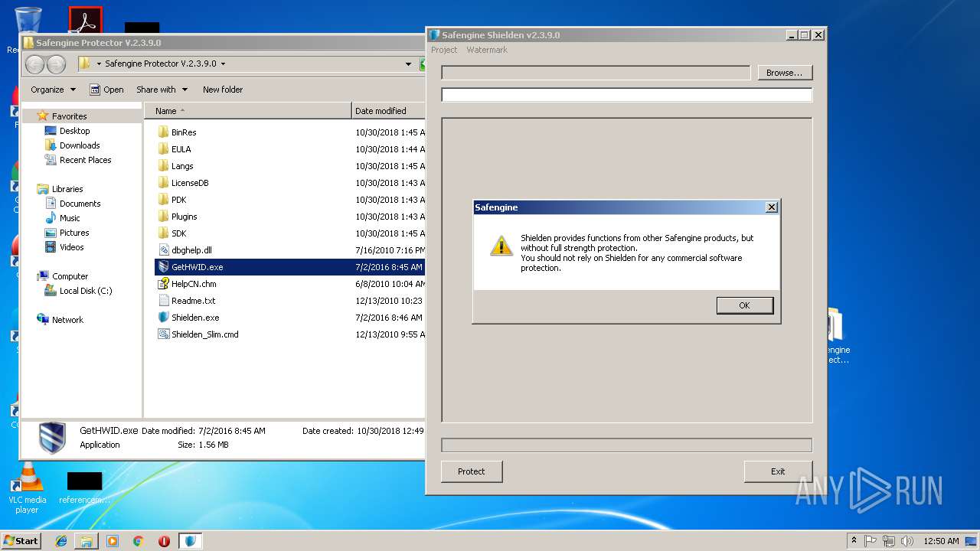The height and width of the screenshot is (551, 980).
Task: Click the dbghelp.dll file icon
Action: (163, 250)
